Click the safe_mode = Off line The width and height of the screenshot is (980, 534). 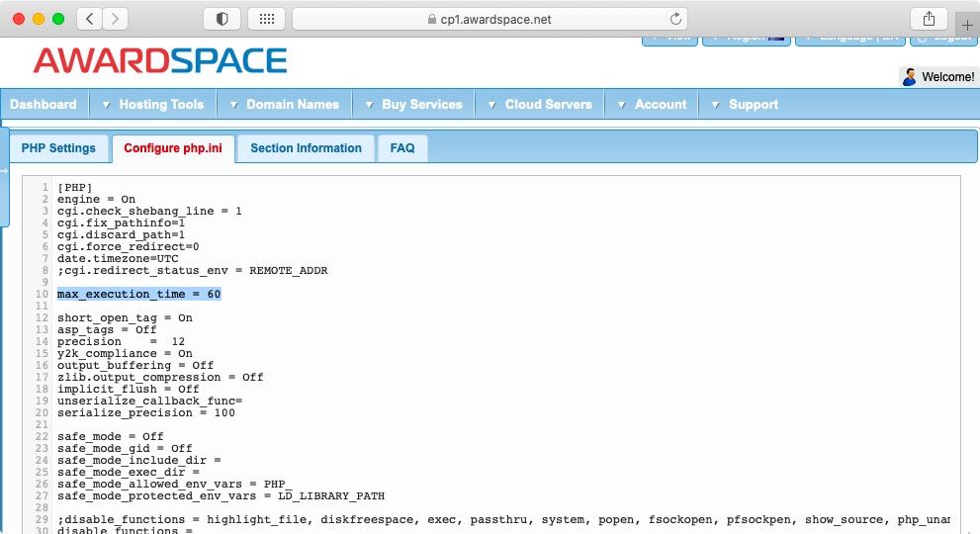click(110, 437)
